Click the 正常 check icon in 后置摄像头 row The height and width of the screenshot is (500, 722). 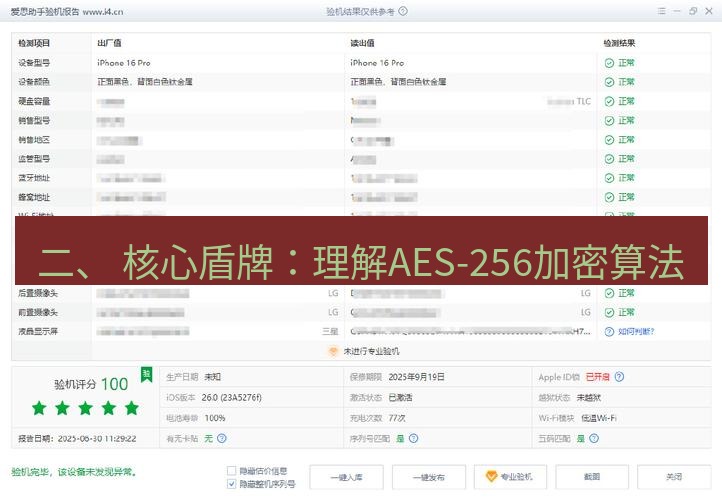609,293
